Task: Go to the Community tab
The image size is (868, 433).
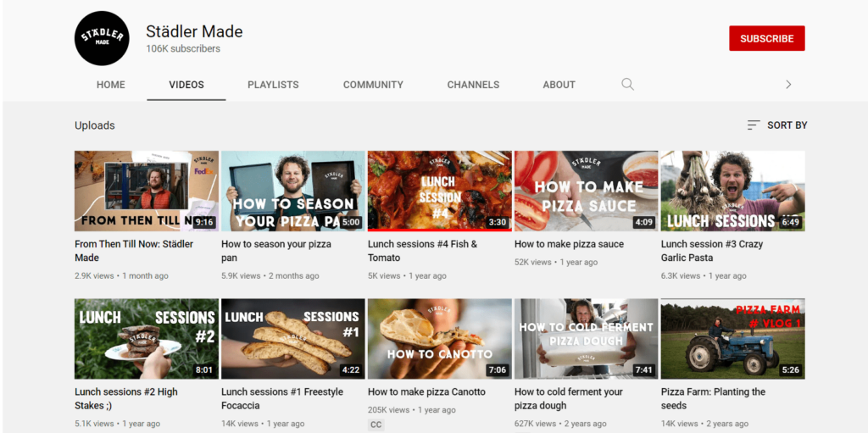Action: pyautogui.click(x=373, y=85)
